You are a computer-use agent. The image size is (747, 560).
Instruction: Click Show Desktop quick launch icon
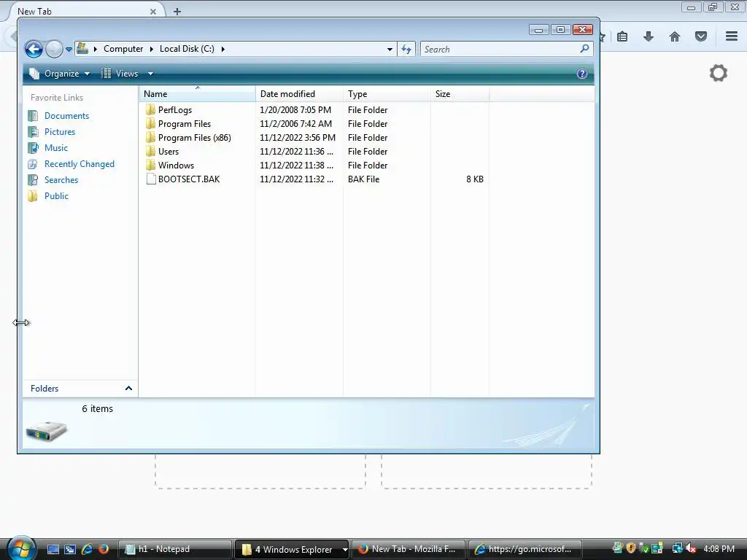pyautogui.click(x=53, y=549)
